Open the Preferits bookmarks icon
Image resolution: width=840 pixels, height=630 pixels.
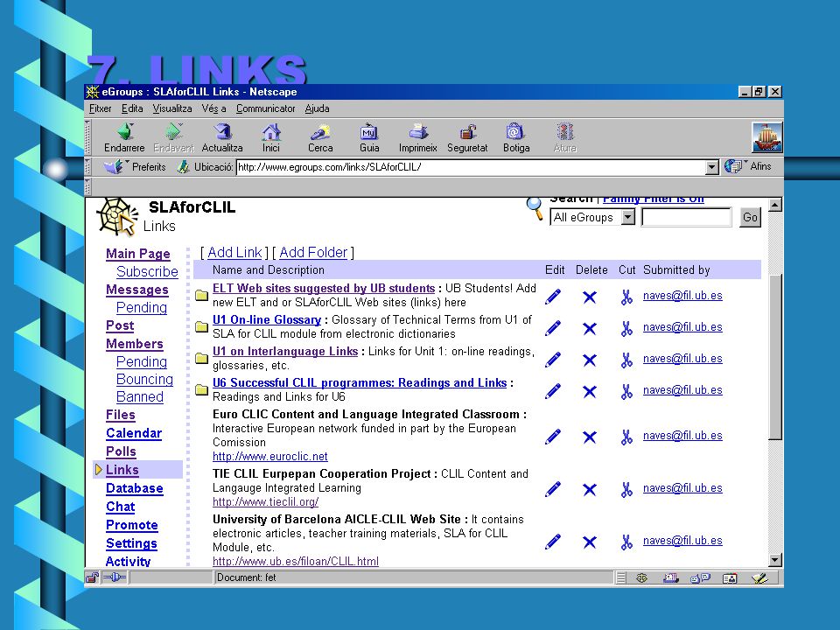tap(135, 166)
